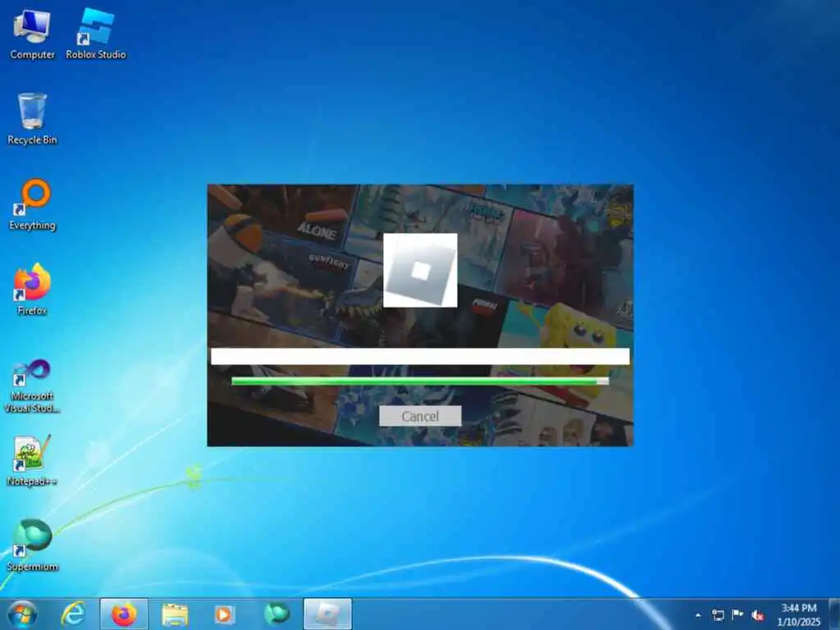Open the Computer desktop icon
This screenshot has width=840, height=630.
pyautogui.click(x=32, y=34)
